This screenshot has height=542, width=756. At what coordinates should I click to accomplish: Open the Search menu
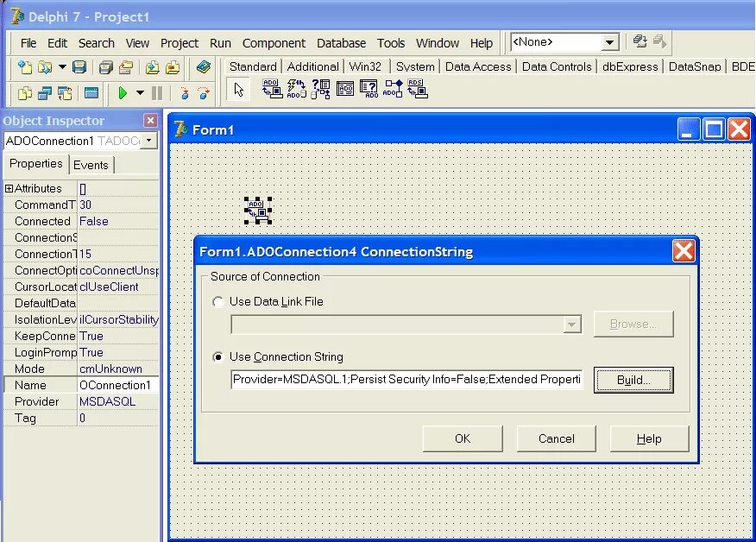(97, 43)
